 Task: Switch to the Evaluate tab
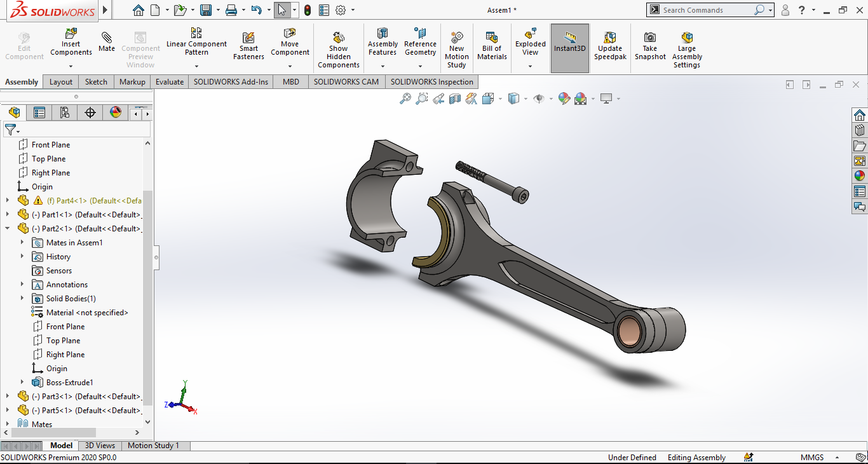tap(170, 82)
